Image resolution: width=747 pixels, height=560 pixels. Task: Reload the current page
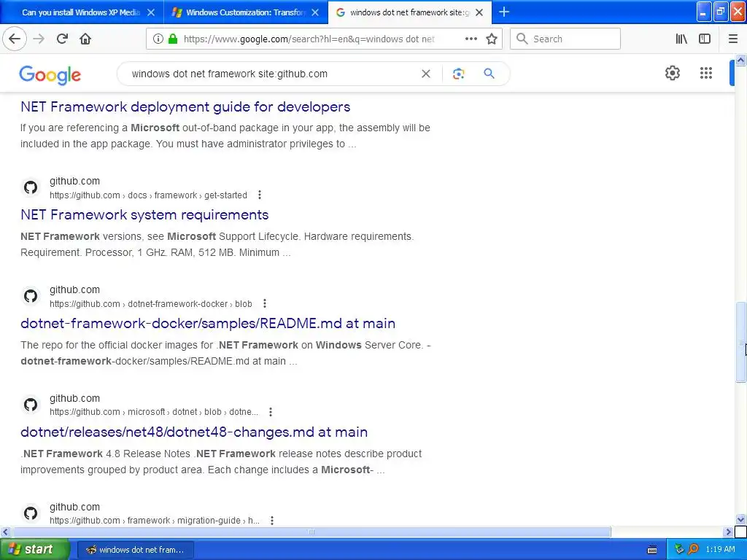click(x=62, y=39)
